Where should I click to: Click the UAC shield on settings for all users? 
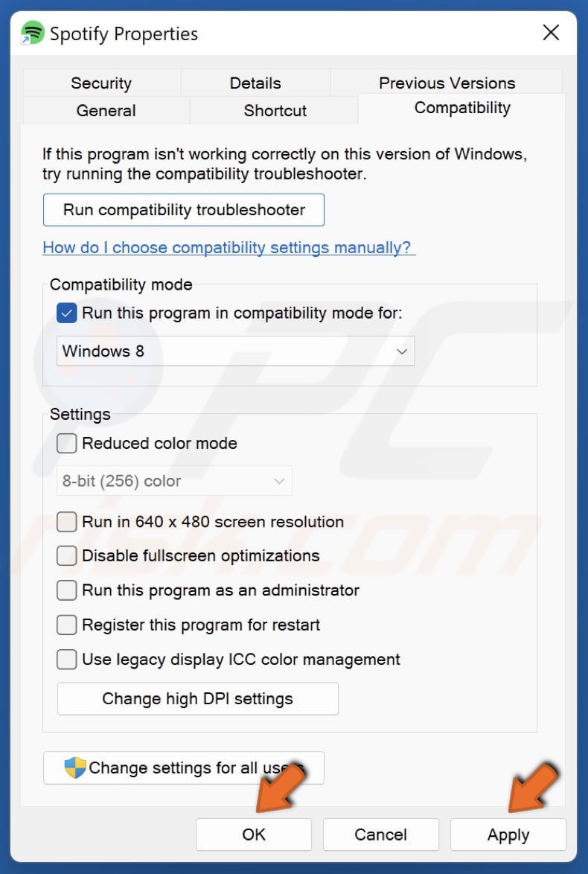tap(74, 768)
